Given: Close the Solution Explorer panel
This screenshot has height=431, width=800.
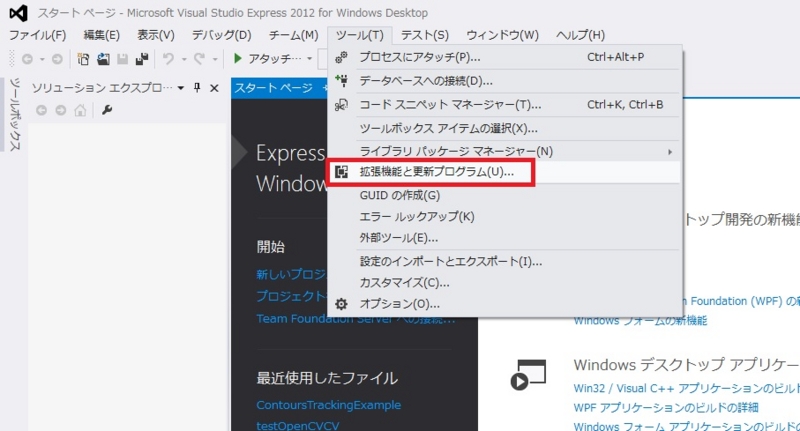Looking at the screenshot, I should pyautogui.click(x=214, y=88).
